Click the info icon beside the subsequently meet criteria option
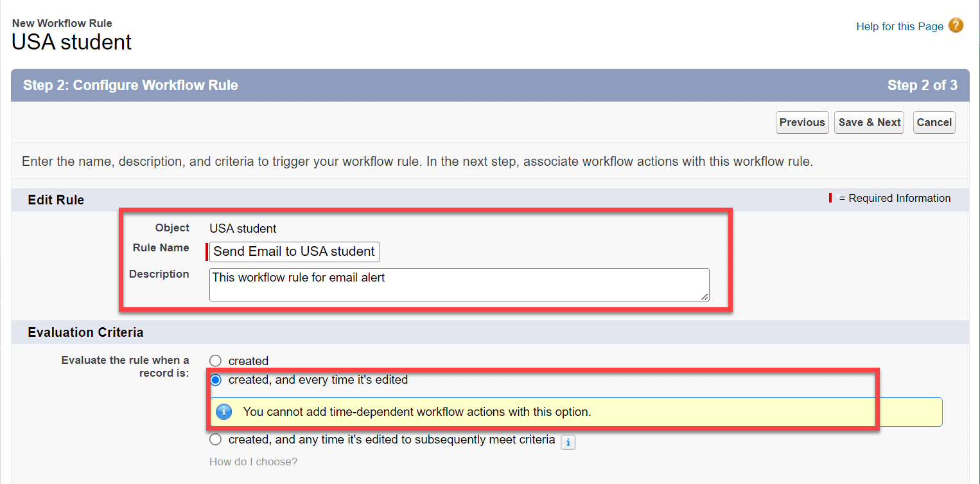 (568, 442)
